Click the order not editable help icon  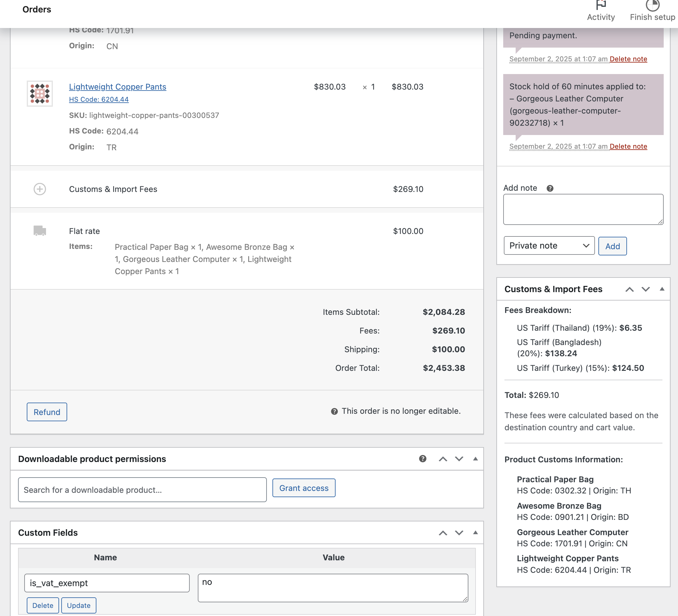[x=334, y=412]
